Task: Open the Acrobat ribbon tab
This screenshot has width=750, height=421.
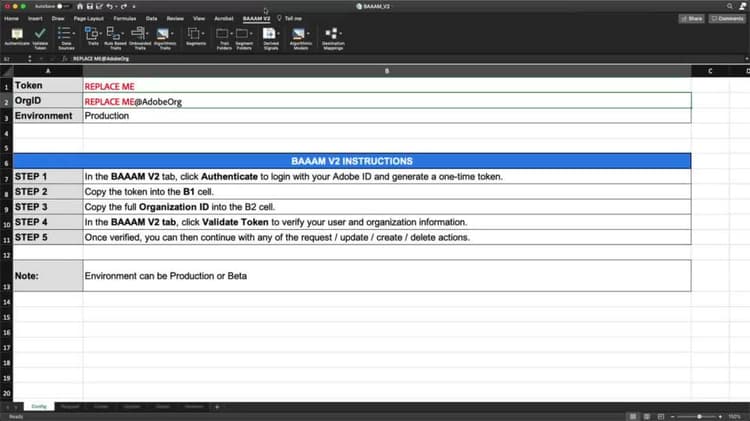Action: pyautogui.click(x=224, y=19)
